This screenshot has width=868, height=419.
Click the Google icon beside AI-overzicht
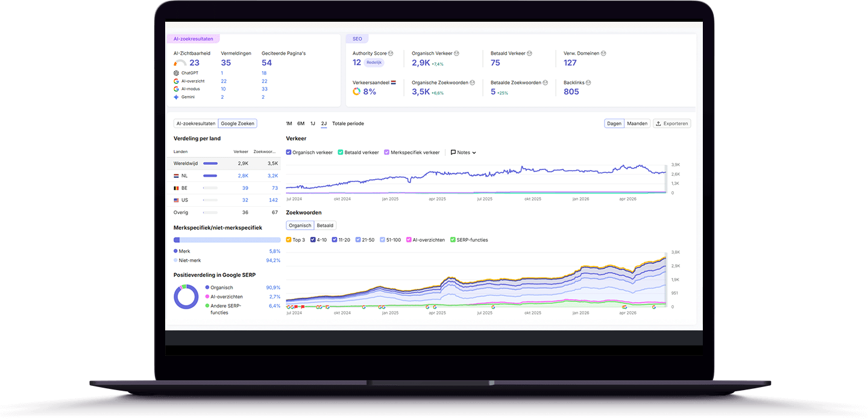(x=176, y=81)
